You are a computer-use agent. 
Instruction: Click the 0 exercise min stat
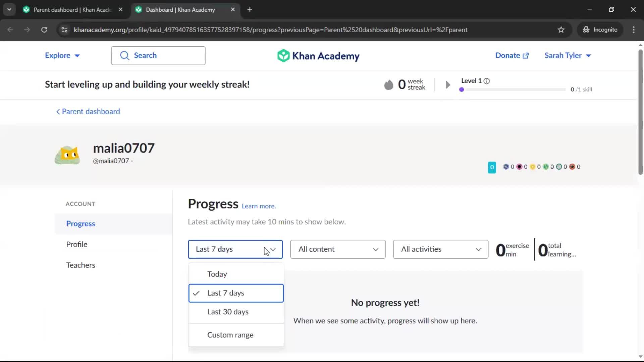[x=513, y=250]
